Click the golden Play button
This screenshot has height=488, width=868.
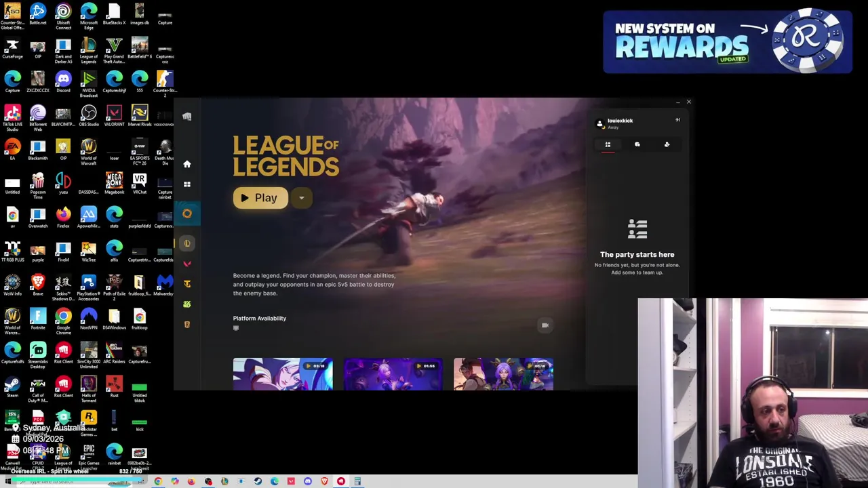[260, 198]
